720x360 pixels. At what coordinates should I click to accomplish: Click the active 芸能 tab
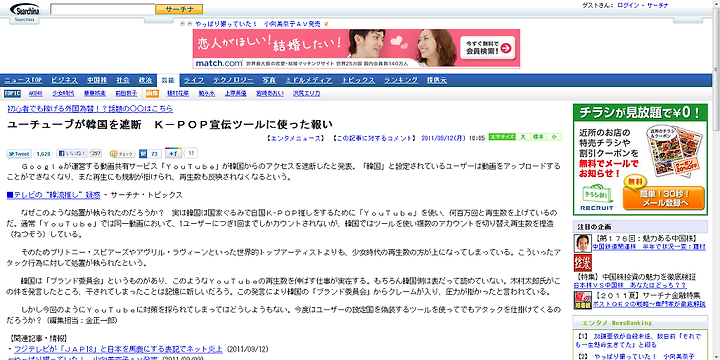(x=168, y=80)
